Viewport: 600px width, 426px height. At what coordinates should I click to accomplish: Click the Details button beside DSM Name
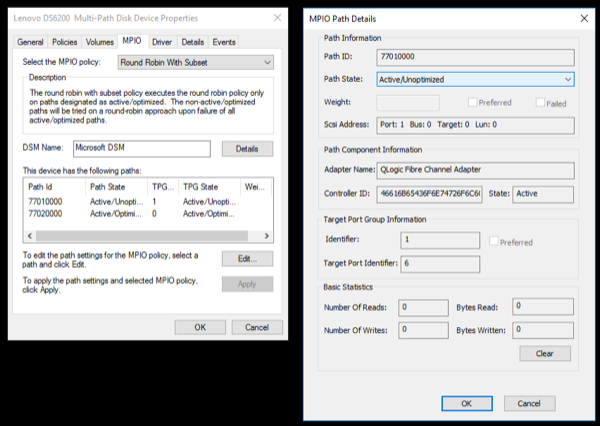tap(247, 149)
